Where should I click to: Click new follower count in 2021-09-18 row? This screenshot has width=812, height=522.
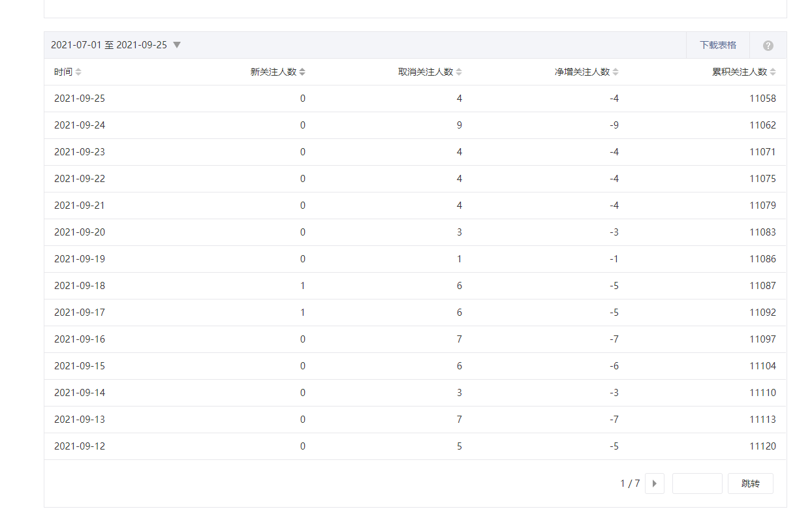302,286
